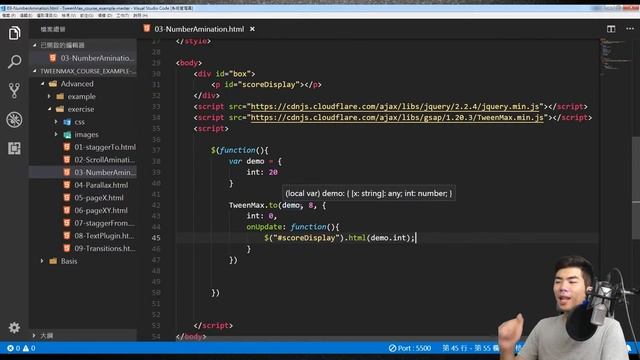The width and height of the screenshot is (640, 360).
Task: Select the 03-NumberAmination.html editor tab
Action: tap(199, 29)
